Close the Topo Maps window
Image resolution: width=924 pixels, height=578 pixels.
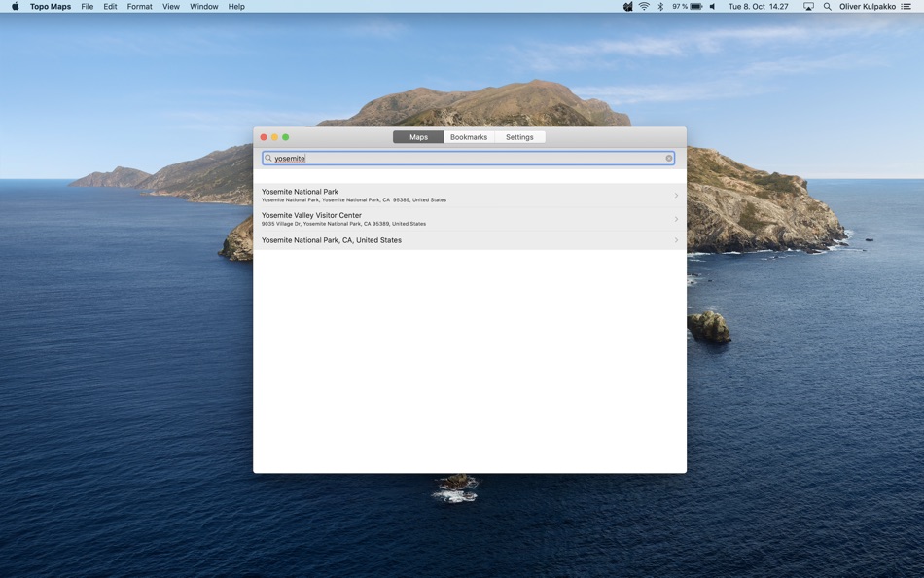pos(264,137)
